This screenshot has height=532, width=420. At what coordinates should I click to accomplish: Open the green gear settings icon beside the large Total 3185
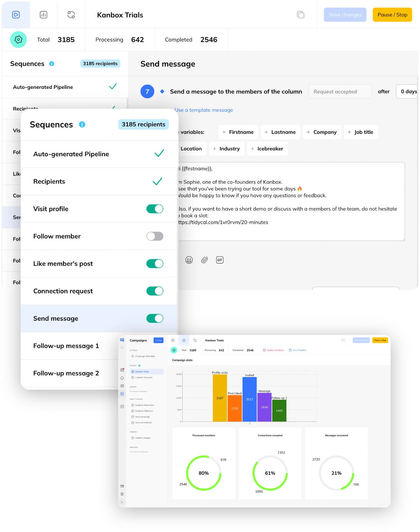(x=19, y=40)
